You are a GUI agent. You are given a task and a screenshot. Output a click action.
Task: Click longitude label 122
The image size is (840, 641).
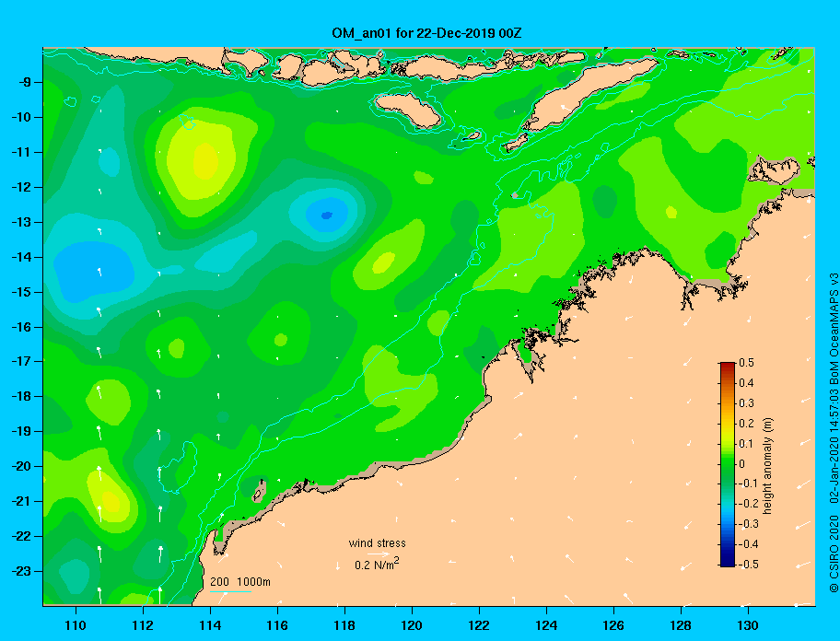479,625
